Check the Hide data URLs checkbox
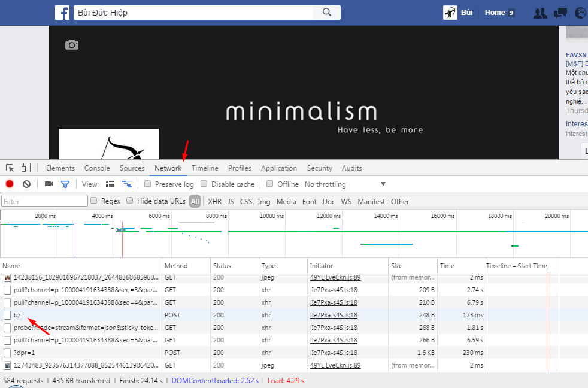Viewport: 588px width, 388px height. tap(130, 201)
